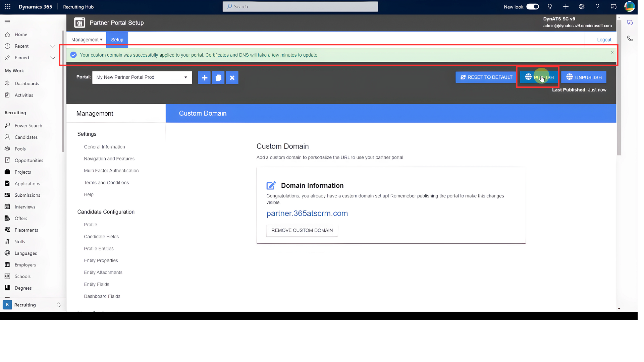Expand the Recent section chevron

(x=53, y=46)
